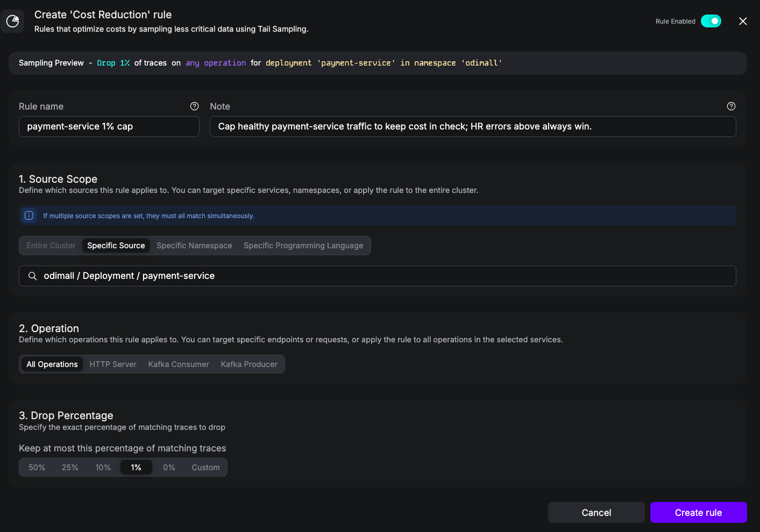Set keep percentage to 50%
The image size is (760, 532).
37,468
